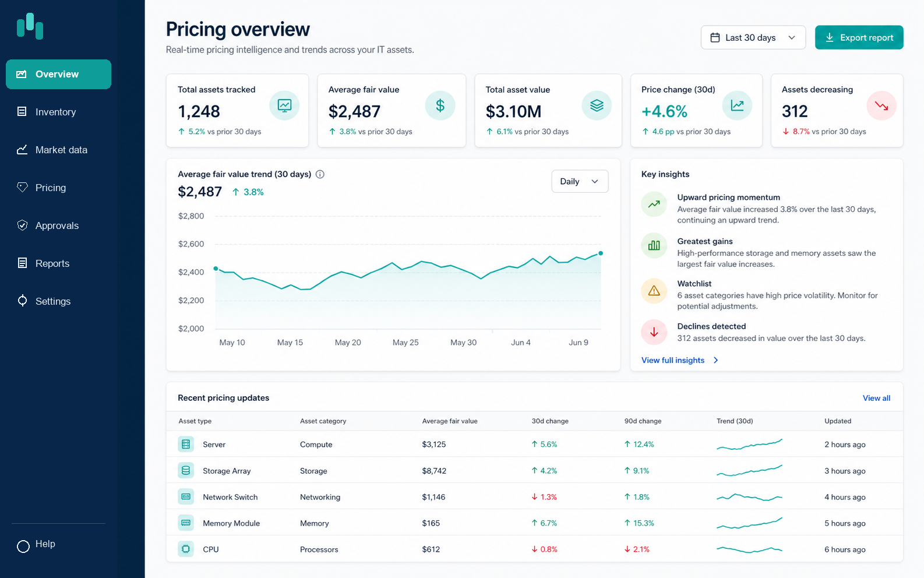Click the 1,248 total assets value
The width and height of the screenshot is (924, 578).
pos(199,111)
